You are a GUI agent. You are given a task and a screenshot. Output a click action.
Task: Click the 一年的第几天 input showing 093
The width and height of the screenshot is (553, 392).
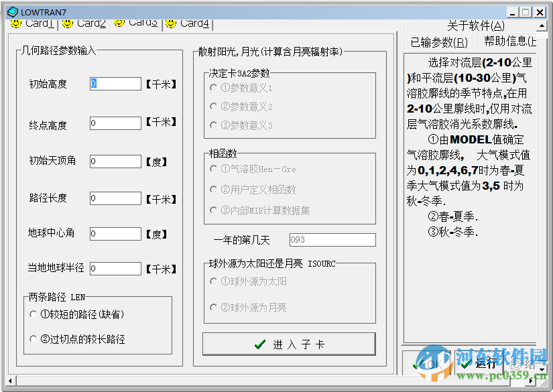coord(332,239)
